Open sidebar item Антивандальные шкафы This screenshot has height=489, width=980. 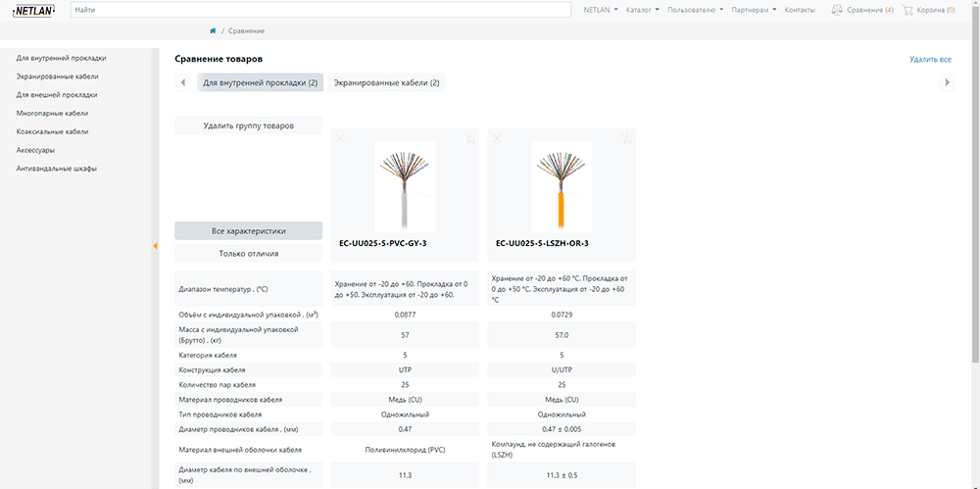56,169
